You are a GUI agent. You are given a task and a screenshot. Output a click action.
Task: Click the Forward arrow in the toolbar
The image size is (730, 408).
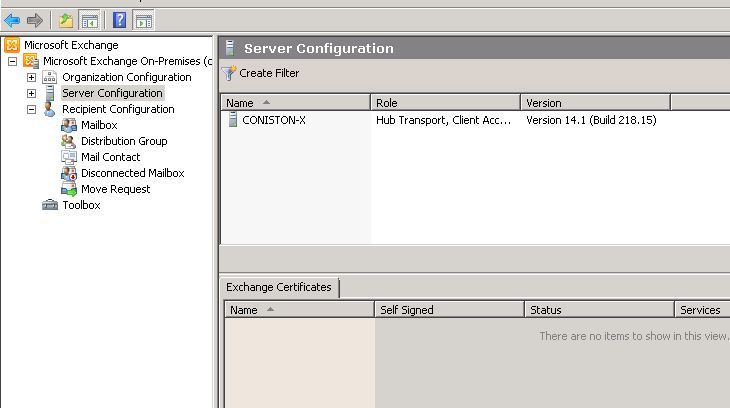34,20
